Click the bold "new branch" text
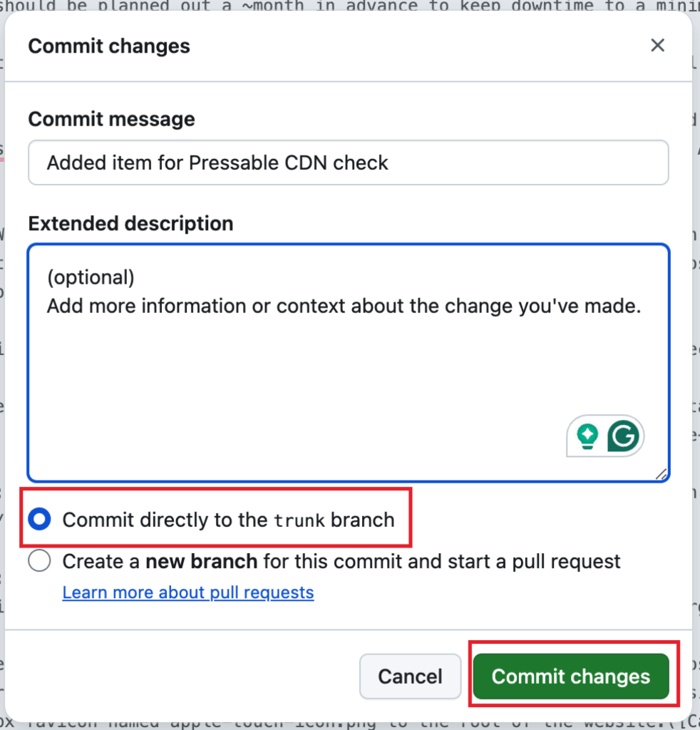 click(x=201, y=562)
